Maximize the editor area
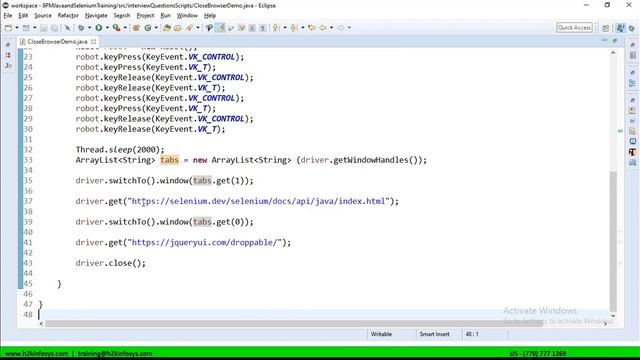 [615, 40]
